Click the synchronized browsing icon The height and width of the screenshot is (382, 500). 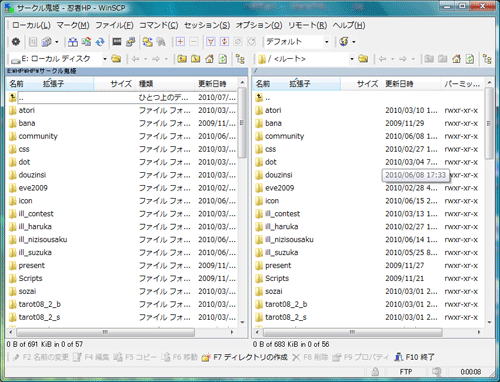147,42
